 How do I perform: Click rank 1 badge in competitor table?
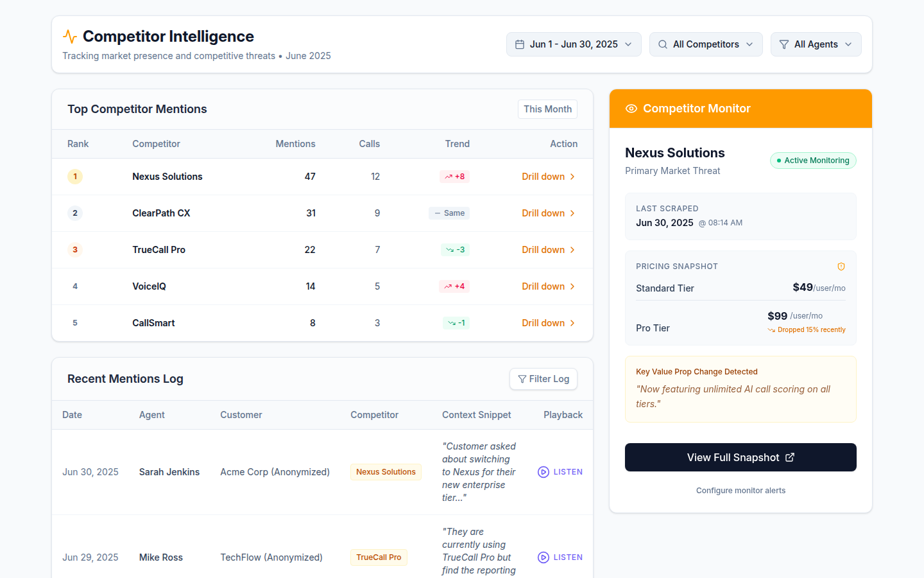(x=75, y=177)
